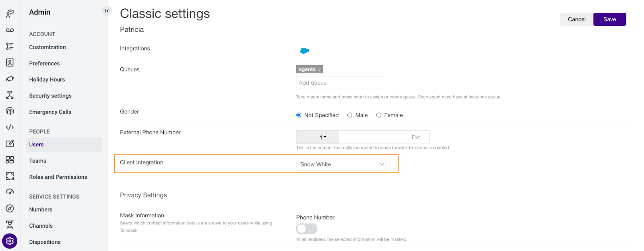Open the megaphone campaigns icon
This screenshot has height=251, width=644.
(x=10, y=79)
